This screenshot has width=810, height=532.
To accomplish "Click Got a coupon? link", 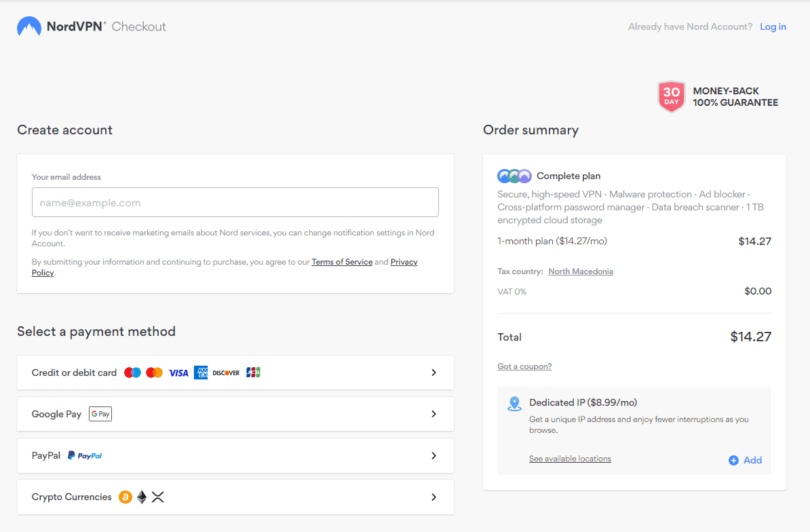I will pos(524,366).
